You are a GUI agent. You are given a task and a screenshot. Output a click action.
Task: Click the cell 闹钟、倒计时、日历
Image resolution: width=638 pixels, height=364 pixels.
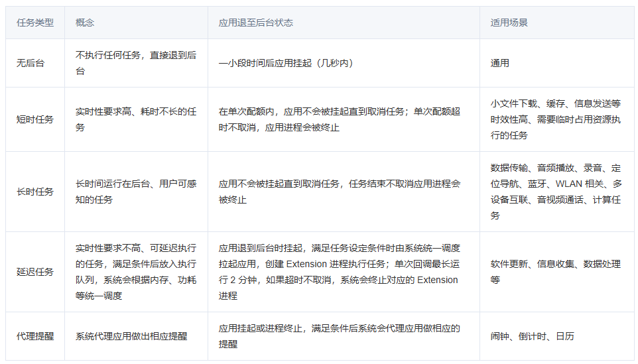[556, 336]
